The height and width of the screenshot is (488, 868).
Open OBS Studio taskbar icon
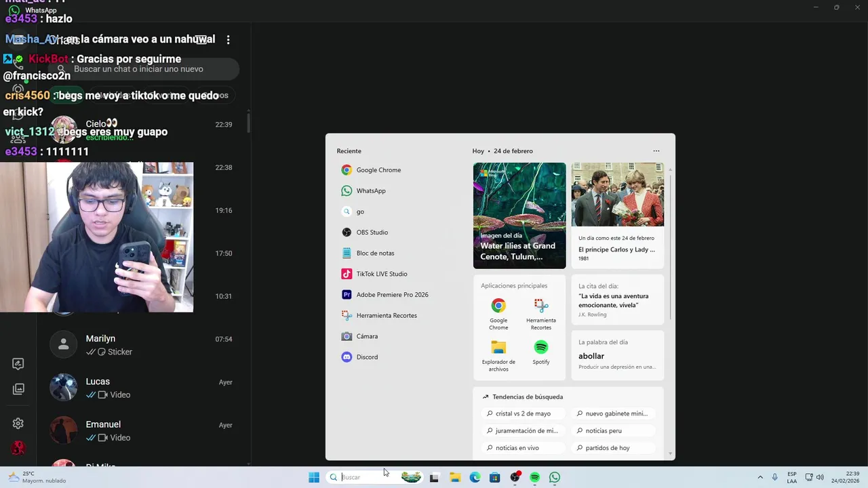[x=515, y=477]
